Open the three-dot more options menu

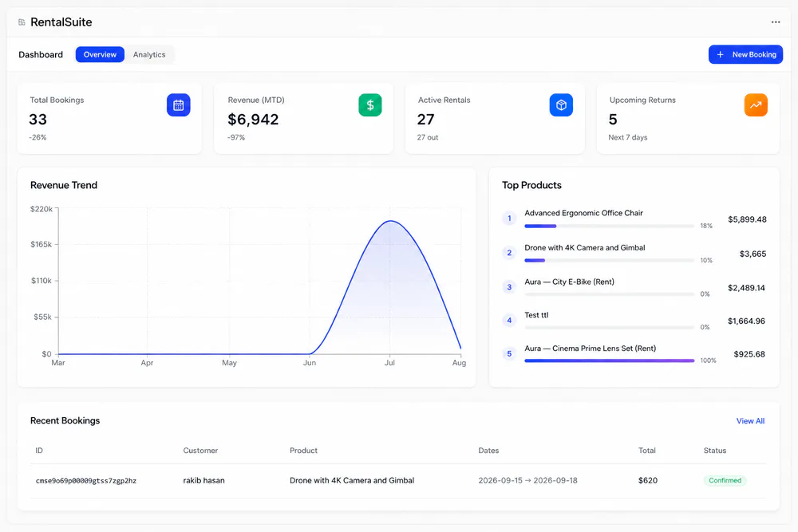(775, 22)
